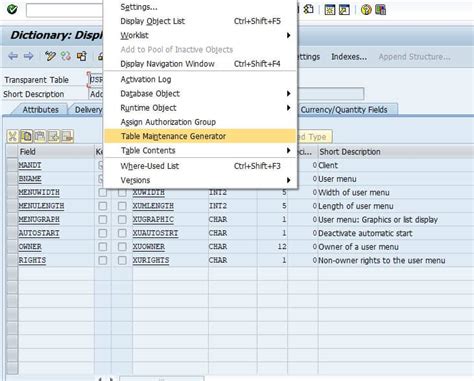Toggle Display/Change with the pencil icon
The width and height of the screenshot is (474, 381).
(x=50, y=56)
